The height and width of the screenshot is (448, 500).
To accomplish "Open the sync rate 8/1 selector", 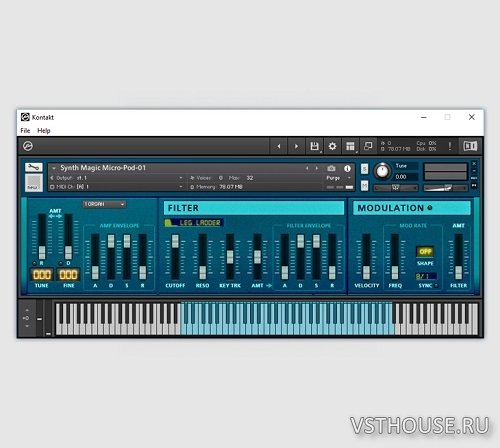I will (426, 276).
